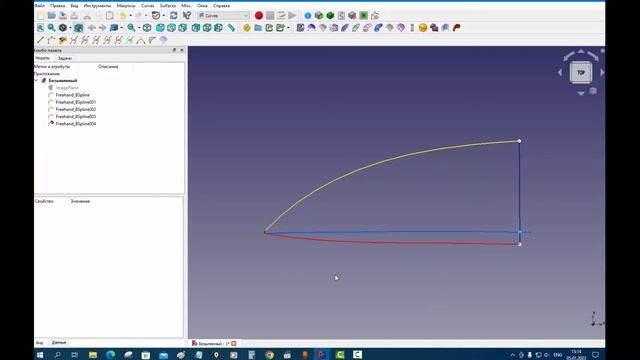This screenshot has height=360, width=640.
Task: Float the combo panel with undock button
Action: click(x=175, y=50)
